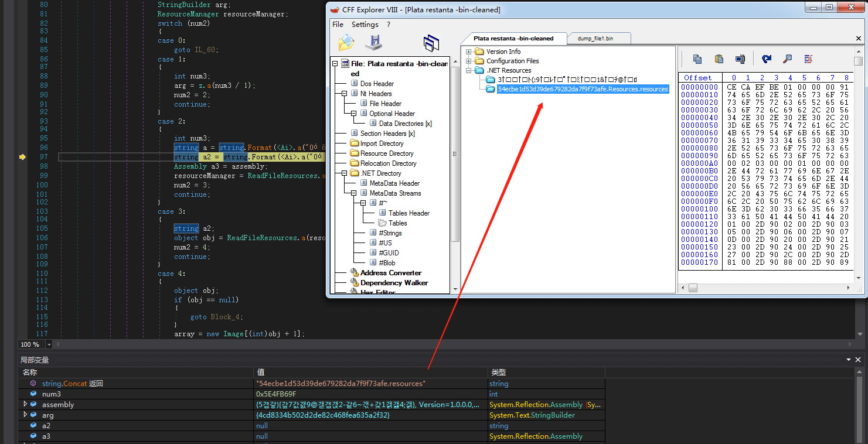Click the third hex toolbar icon beside Paste

coord(740,59)
